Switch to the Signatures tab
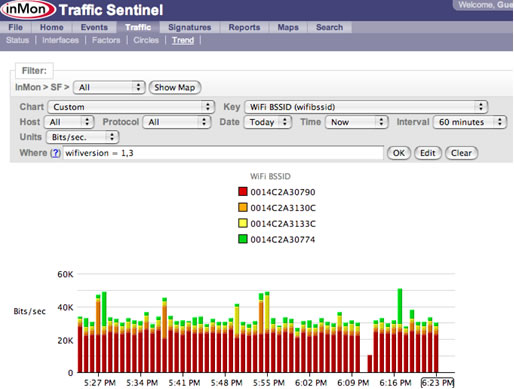Viewport: 514px width, 389px height. coord(190,27)
